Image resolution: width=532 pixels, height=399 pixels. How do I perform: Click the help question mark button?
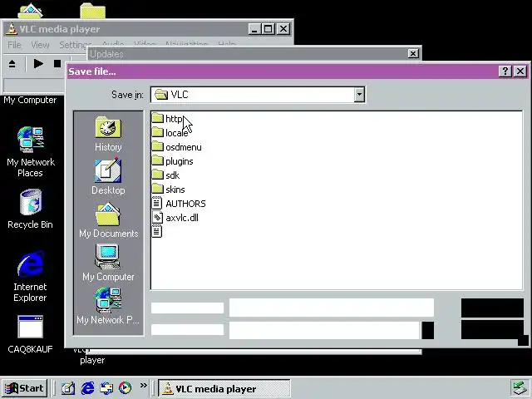pos(505,71)
